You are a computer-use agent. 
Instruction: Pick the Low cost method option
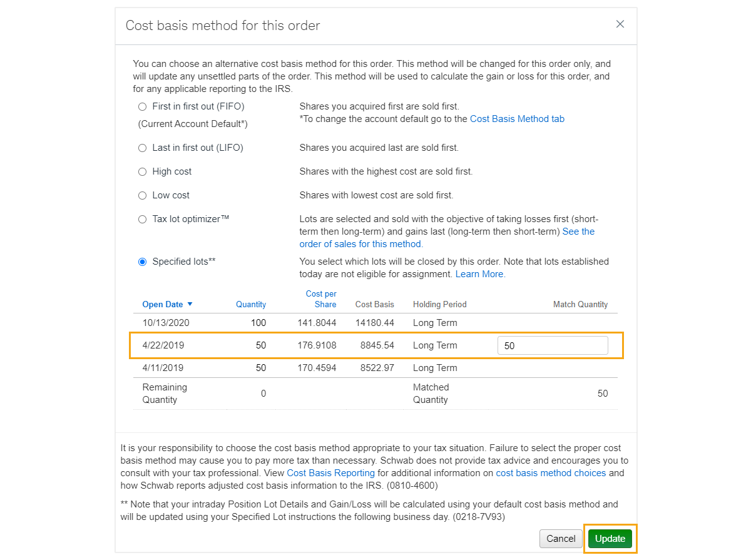click(x=143, y=195)
